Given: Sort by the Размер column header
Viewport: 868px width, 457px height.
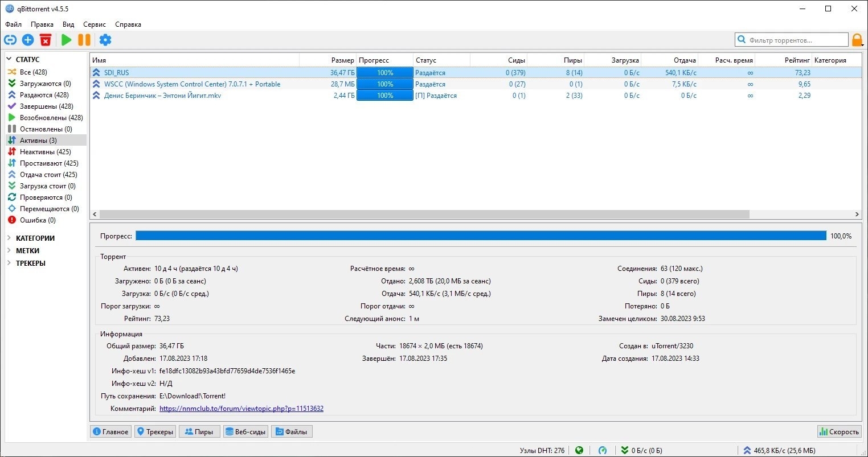Looking at the screenshot, I should click(x=327, y=60).
